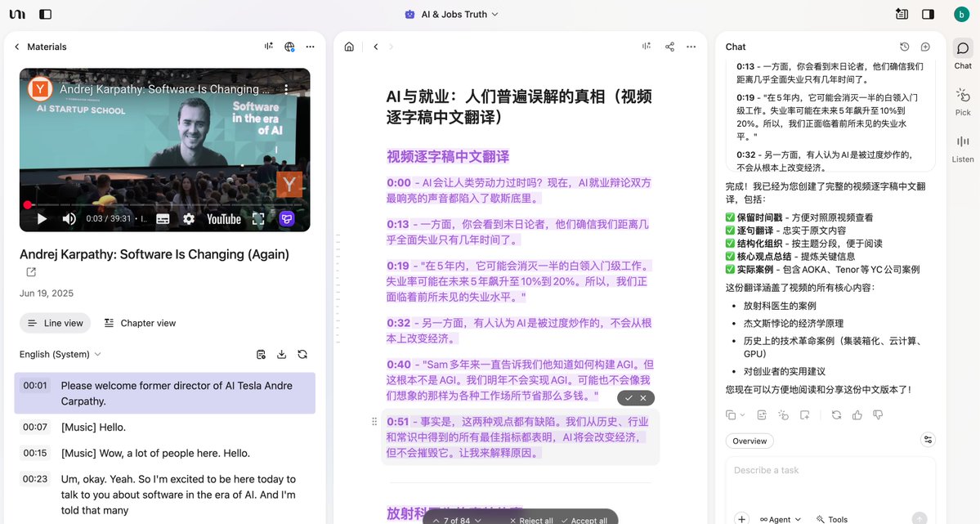
Task: Open the AI & Jobs Truth title dropdown
Action: (x=454, y=14)
